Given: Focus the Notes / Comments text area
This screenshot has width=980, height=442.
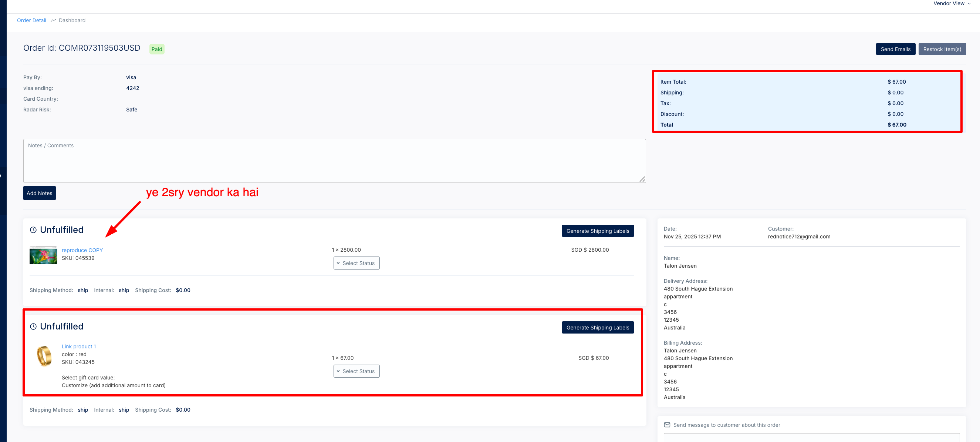Looking at the screenshot, I should tap(334, 161).
